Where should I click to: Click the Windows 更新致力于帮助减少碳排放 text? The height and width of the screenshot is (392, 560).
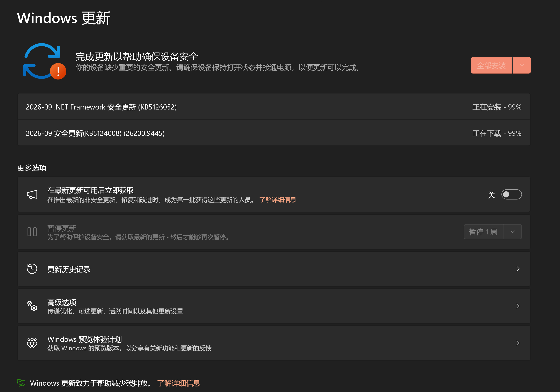(x=90, y=383)
